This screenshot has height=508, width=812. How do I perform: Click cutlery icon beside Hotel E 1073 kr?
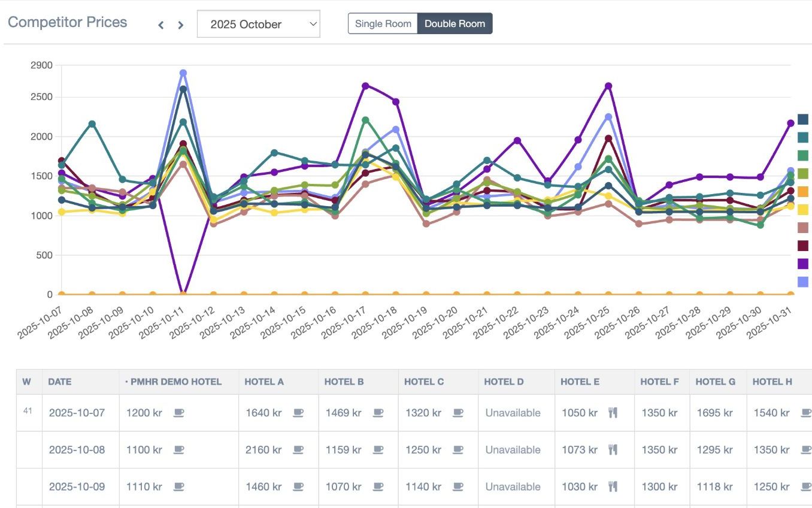(x=613, y=450)
